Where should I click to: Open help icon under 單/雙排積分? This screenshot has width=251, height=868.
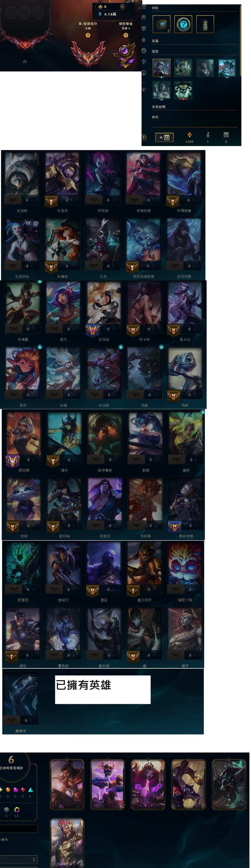coord(88,35)
